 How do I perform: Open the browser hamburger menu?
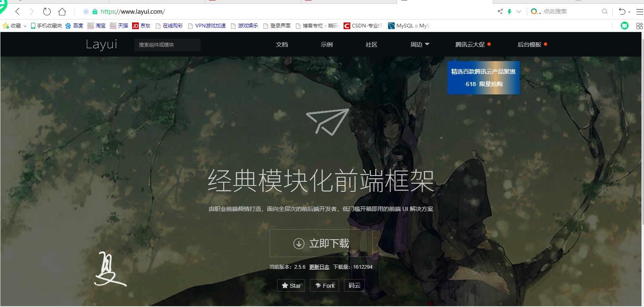coord(639,12)
